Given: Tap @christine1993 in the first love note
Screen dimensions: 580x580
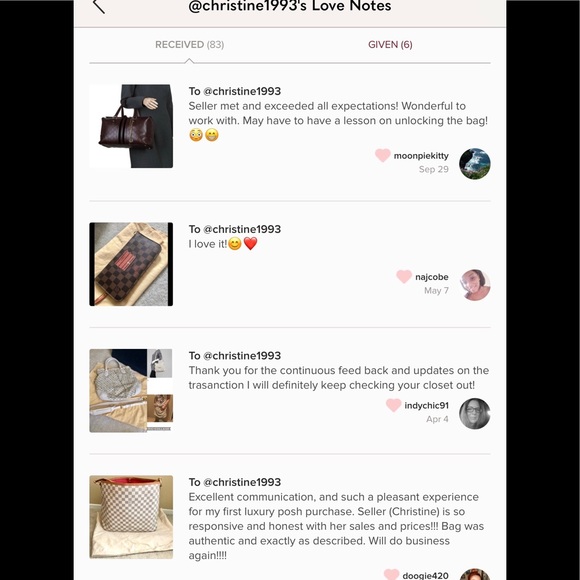Looking at the screenshot, I should coord(242,91).
